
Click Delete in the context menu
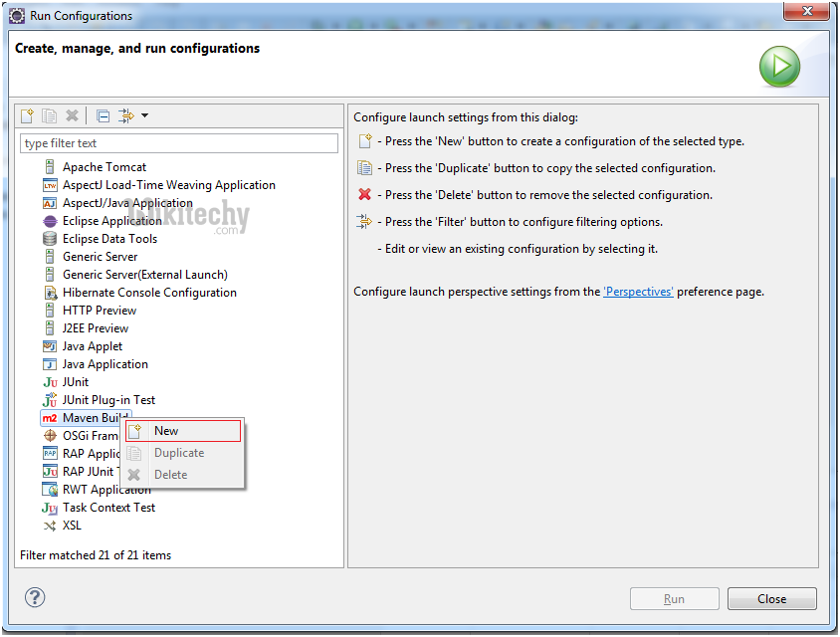click(x=170, y=475)
